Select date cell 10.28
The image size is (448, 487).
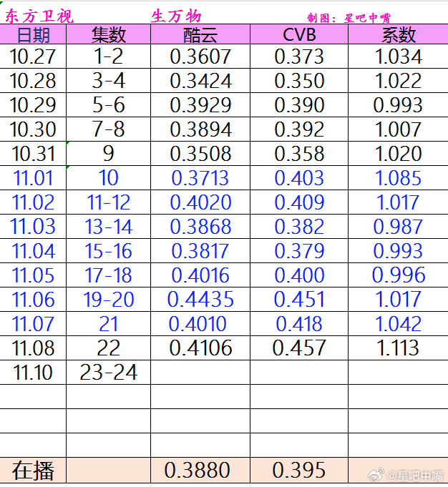click(33, 81)
